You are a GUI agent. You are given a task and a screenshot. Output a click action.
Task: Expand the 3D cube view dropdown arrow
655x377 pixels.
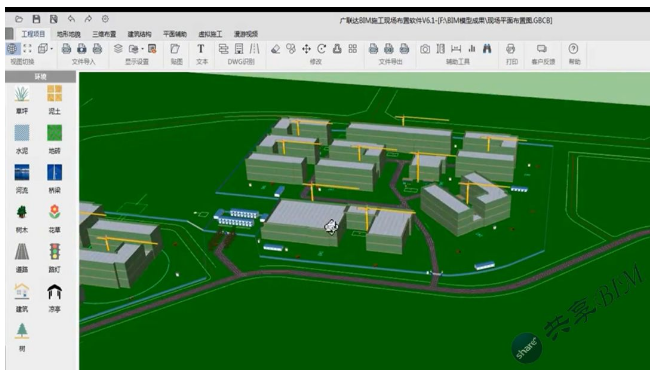pos(52,49)
